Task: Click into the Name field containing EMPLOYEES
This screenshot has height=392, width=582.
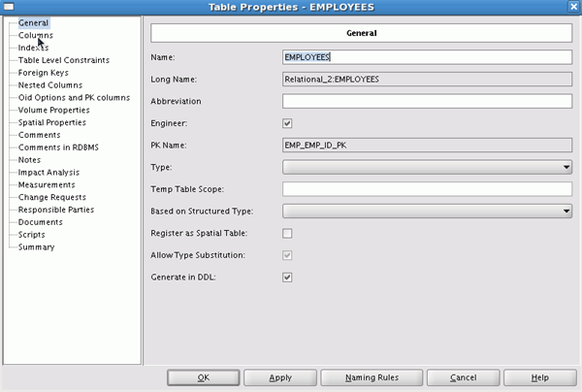Action: 427,57
